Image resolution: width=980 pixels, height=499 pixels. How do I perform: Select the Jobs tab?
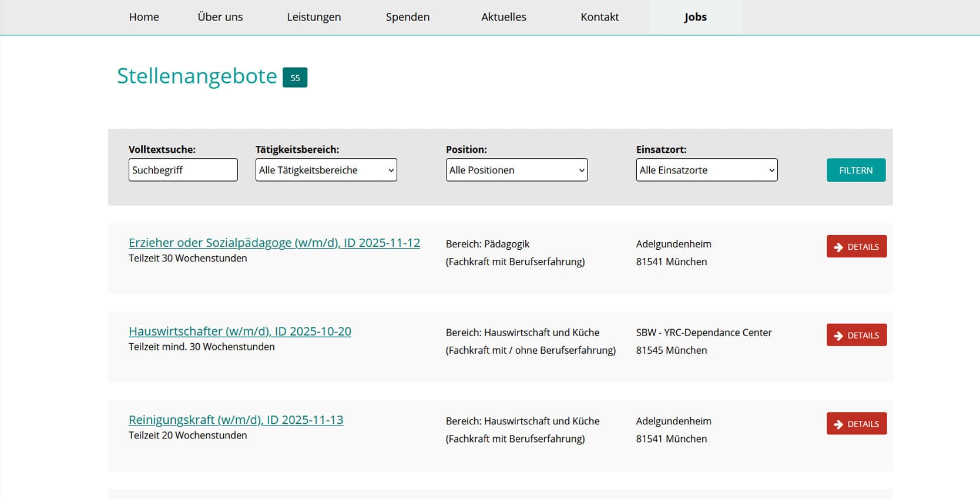[x=695, y=17]
